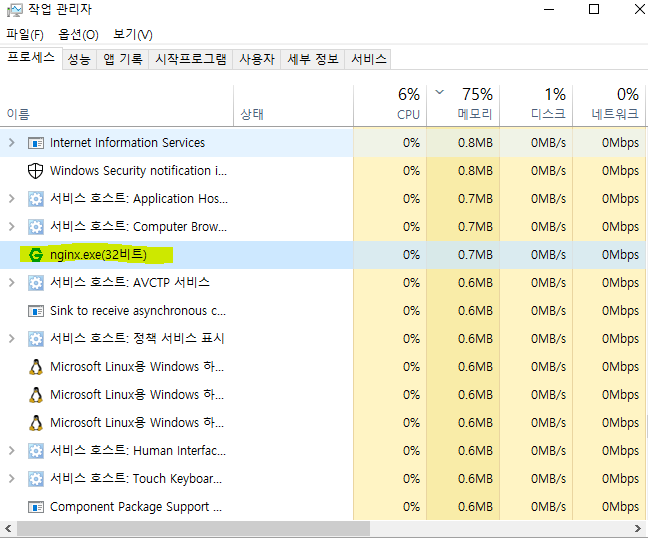Sort by the 디스크 column header

pos(536,106)
